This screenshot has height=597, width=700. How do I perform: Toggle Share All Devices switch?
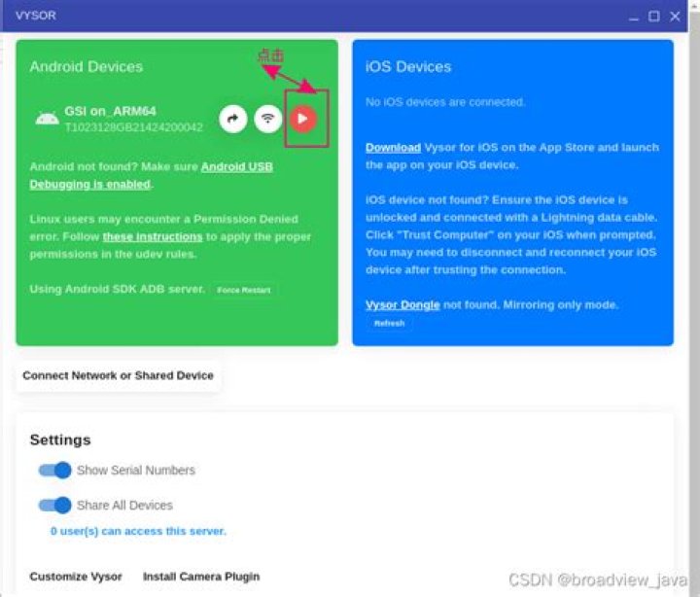(54, 505)
